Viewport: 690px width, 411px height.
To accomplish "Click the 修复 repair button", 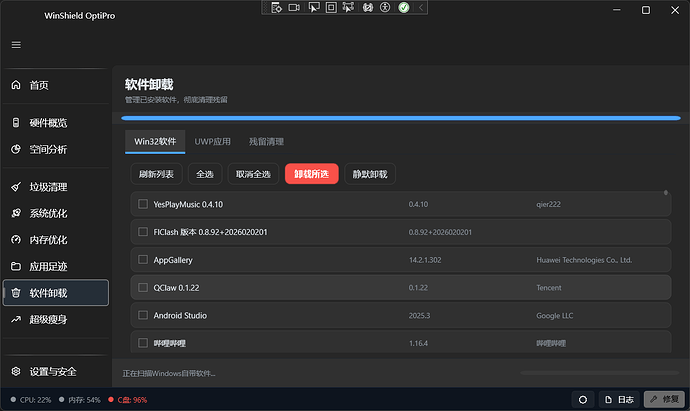I will click(664, 400).
